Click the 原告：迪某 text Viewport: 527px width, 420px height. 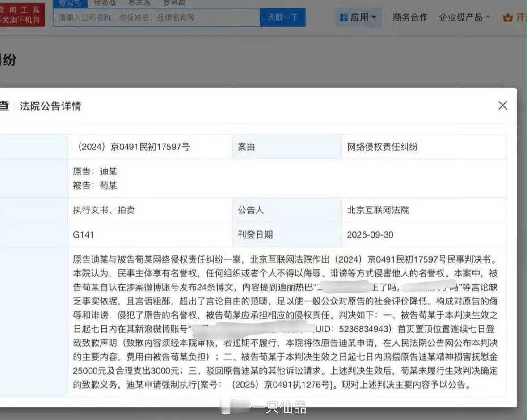click(95, 171)
